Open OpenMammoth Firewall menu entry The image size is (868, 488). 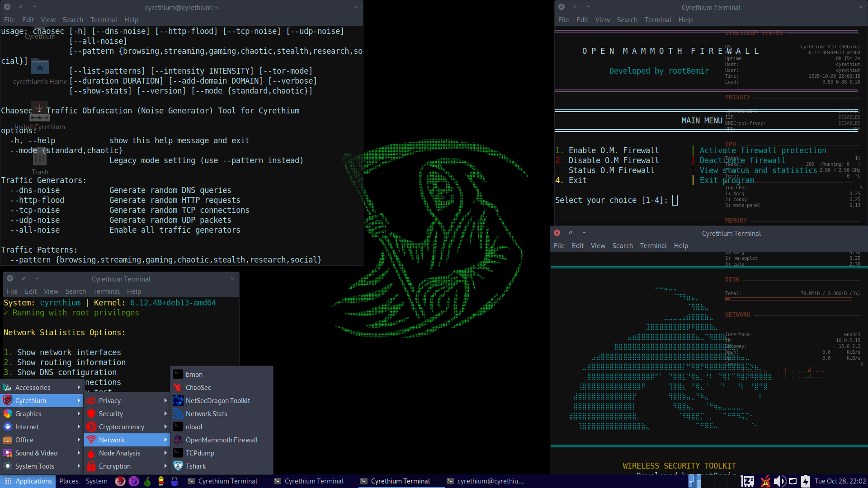(x=221, y=440)
